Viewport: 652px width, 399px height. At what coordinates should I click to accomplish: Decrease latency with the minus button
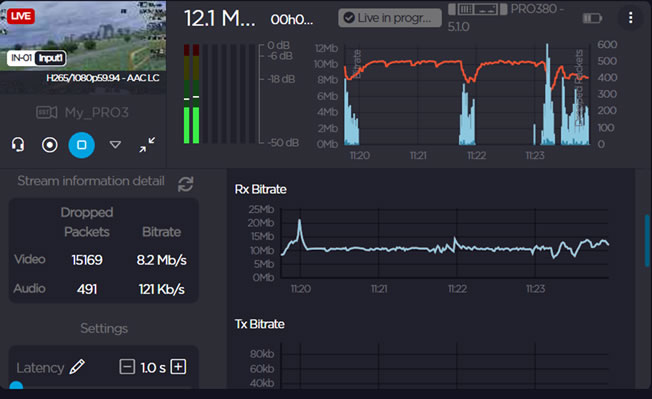(127, 367)
